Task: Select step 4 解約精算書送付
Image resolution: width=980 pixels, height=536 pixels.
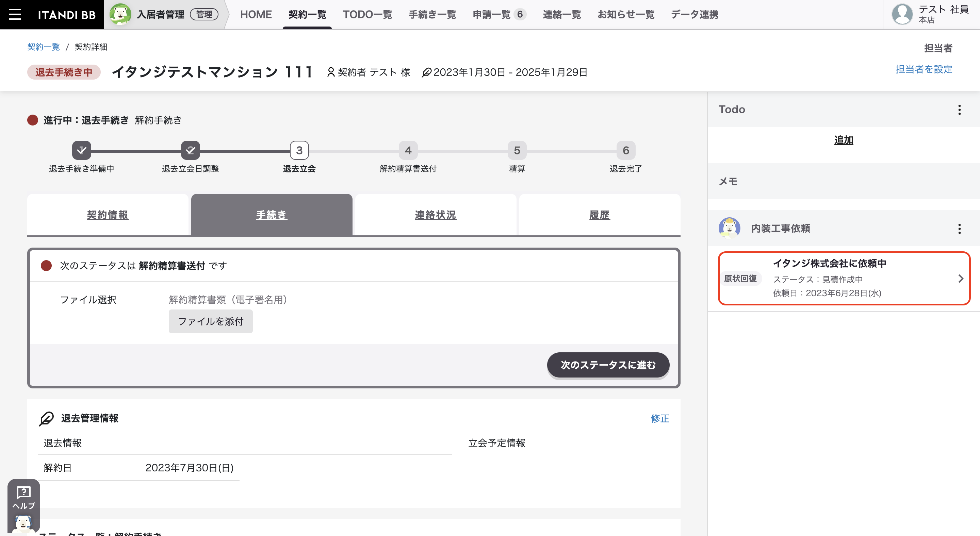Action: [408, 151]
